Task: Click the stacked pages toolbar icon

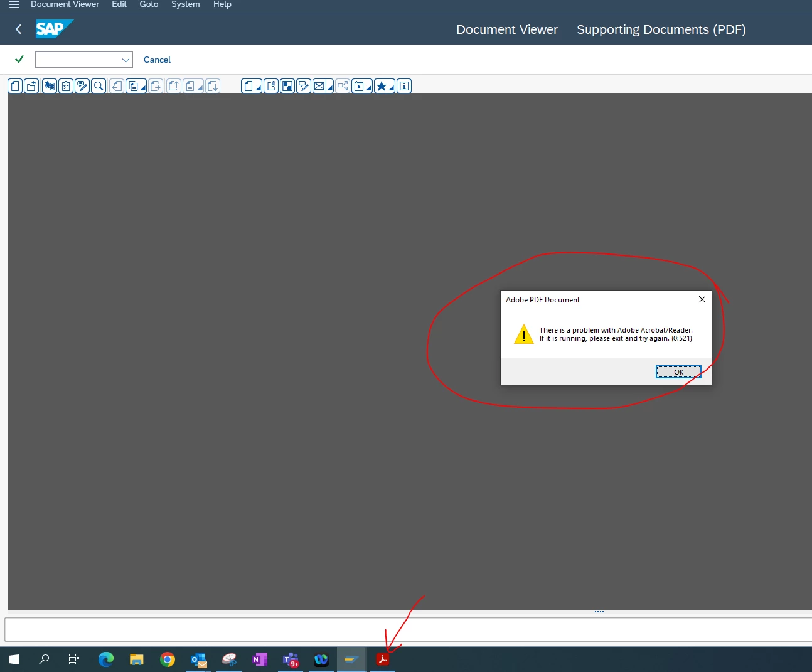Action: (136, 86)
